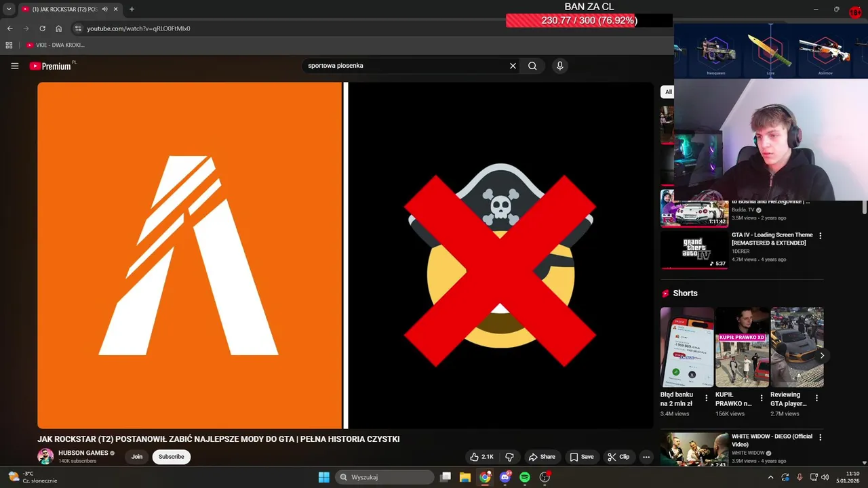The height and width of the screenshot is (488, 868).
Task: Click the WHITE WIDOW - DIEGO video title
Action: pyautogui.click(x=772, y=441)
